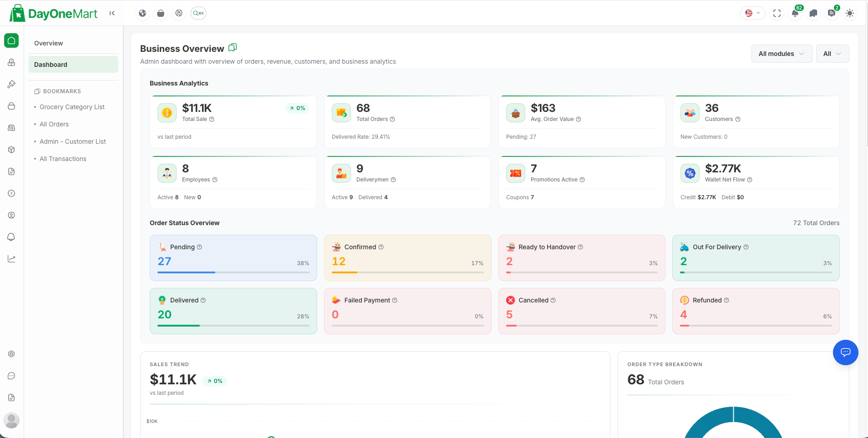
Task: Open the globe website icon in top bar
Action: pyautogui.click(x=142, y=13)
